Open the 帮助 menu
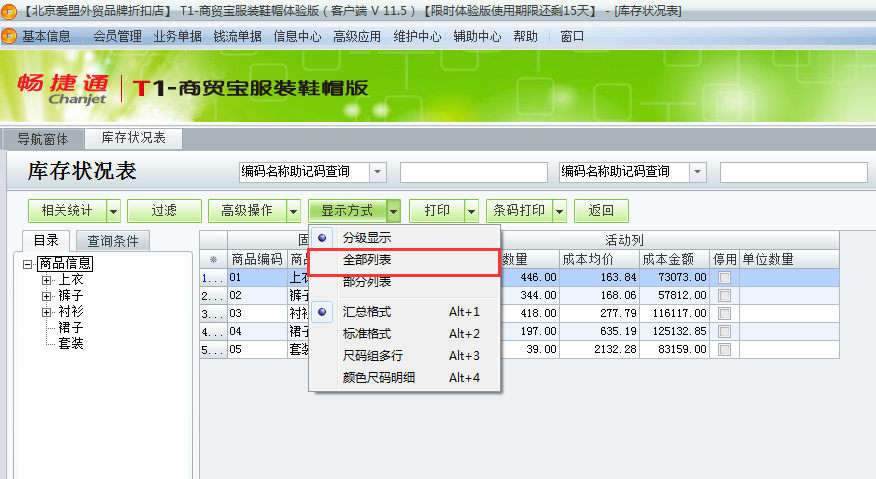This screenshot has width=876, height=479. click(525, 37)
